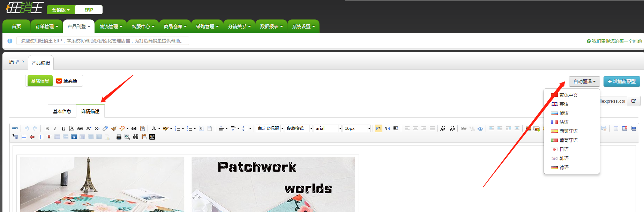The image size is (644, 212).
Task: Apply italic formatting
Action: click(x=55, y=128)
